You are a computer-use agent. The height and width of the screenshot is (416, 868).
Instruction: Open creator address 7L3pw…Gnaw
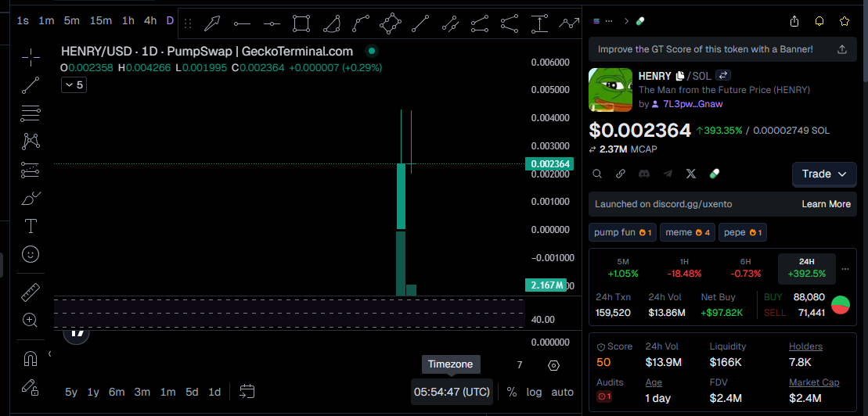(x=693, y=104)
